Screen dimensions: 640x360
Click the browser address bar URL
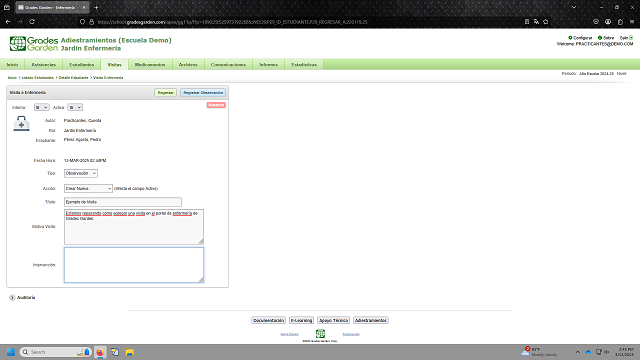[x=233, y=22]
